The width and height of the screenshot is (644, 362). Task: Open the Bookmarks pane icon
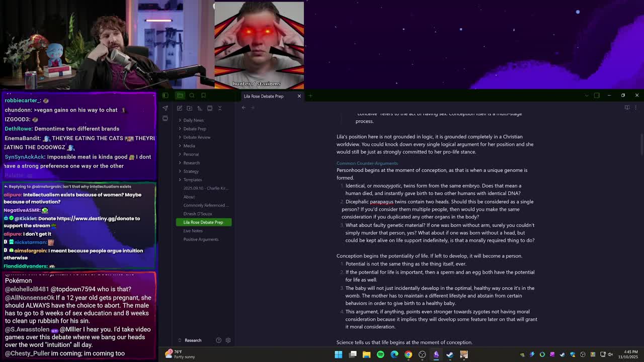click(203, 96)
